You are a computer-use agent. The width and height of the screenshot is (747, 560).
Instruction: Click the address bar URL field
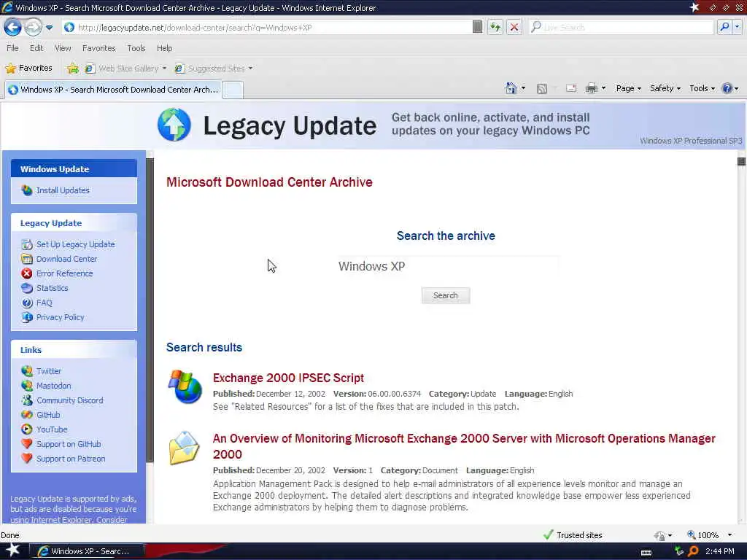[x=267, y=28]
